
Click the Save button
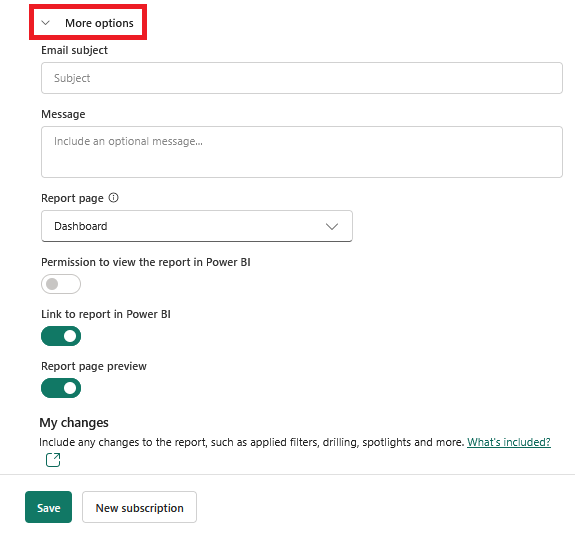point(48,507)
